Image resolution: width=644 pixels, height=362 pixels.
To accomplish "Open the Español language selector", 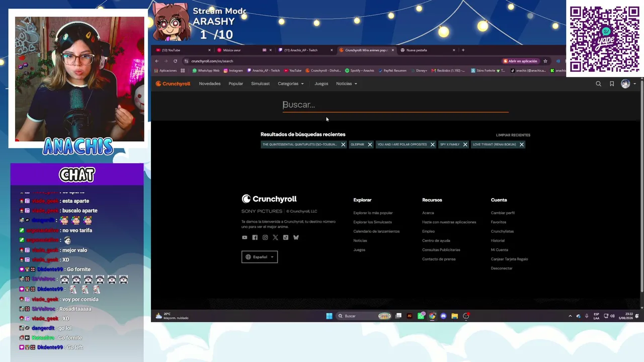I will (260, 257).
